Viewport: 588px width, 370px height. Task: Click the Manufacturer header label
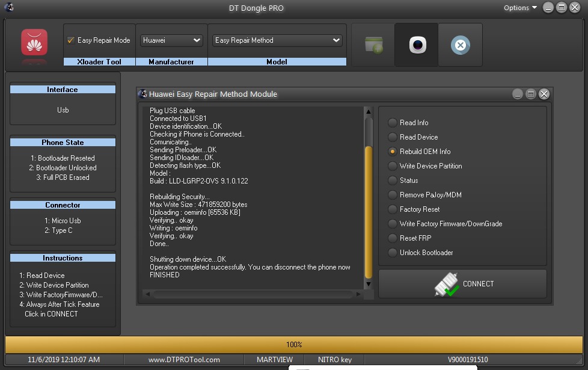pos(171,62)
